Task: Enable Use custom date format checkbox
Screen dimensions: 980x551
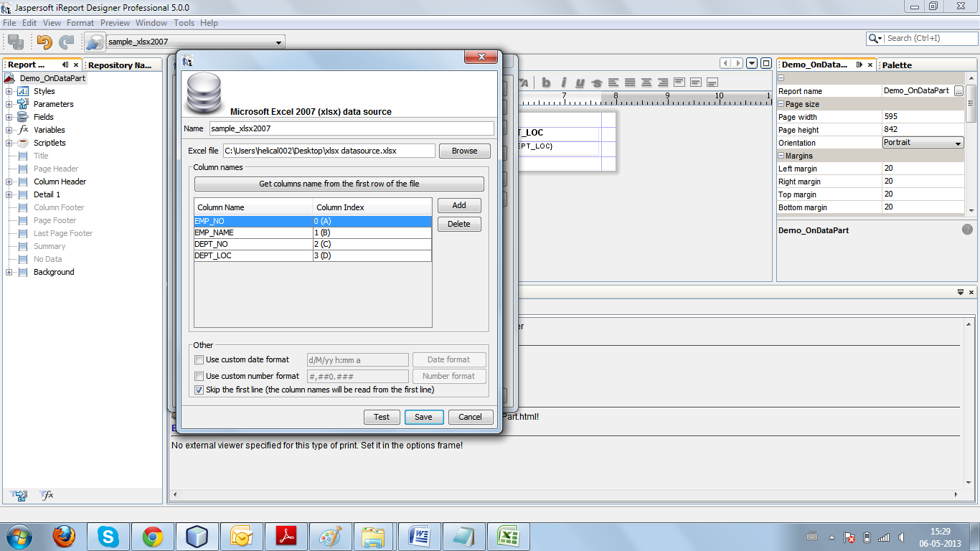Action: pos(199,359)
